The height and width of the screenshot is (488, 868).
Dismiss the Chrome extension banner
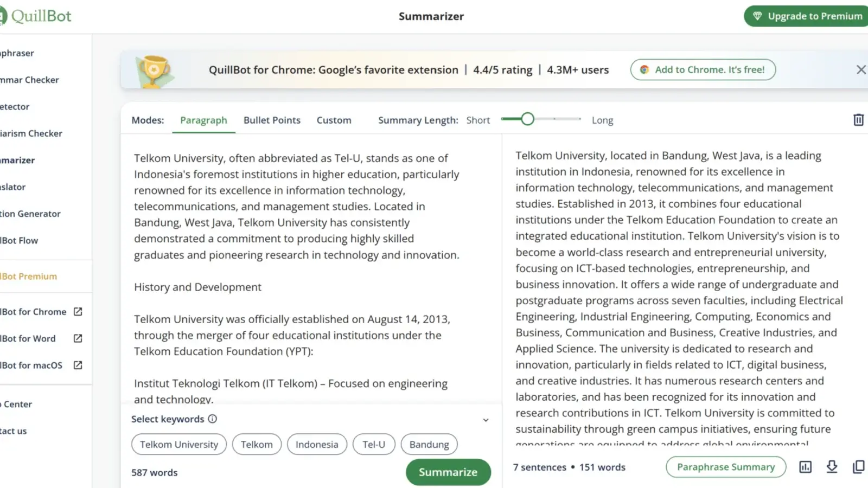(x=861, y=69)
